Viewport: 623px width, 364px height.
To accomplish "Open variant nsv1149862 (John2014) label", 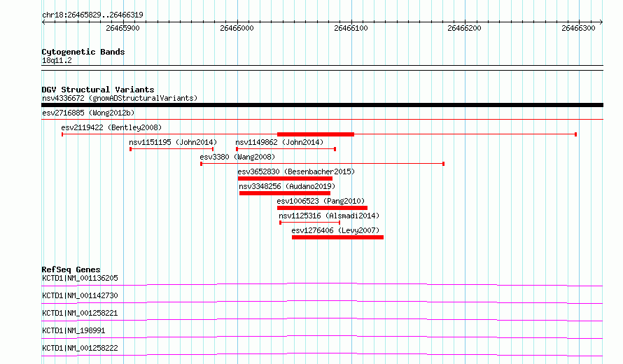I will (x=279, y=142).
